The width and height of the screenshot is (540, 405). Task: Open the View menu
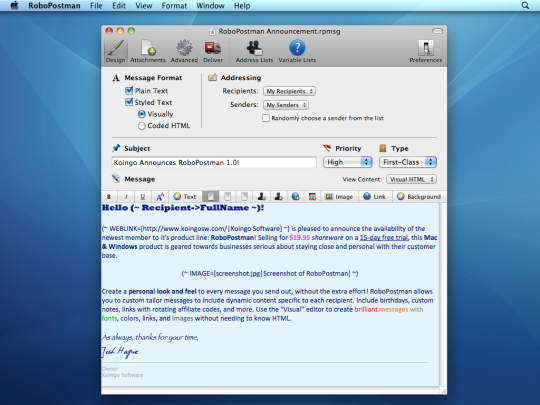tap(144, 6)
